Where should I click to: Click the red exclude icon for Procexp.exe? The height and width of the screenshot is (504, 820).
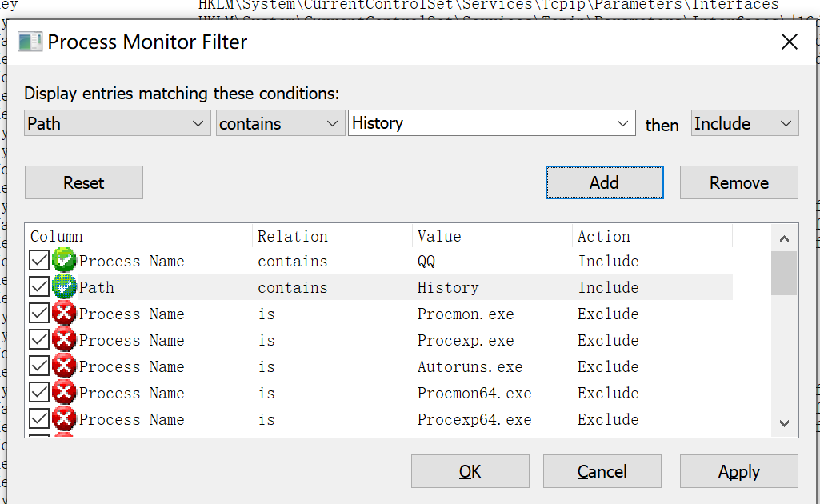click(x=64, y=339)
